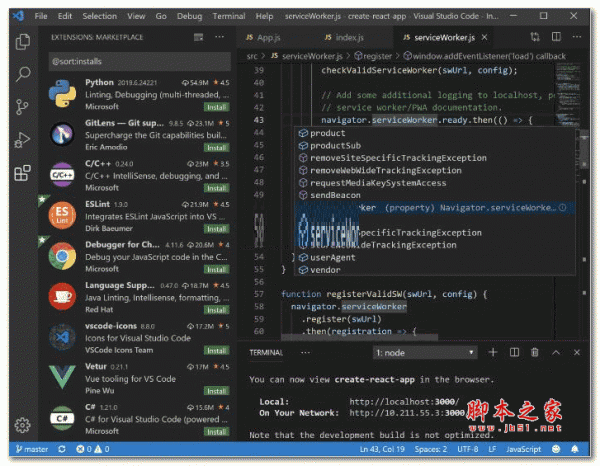This screenshot has height=466, width=600.
Task: Create a new terminal with plus icon
Action: click(493, 352)
